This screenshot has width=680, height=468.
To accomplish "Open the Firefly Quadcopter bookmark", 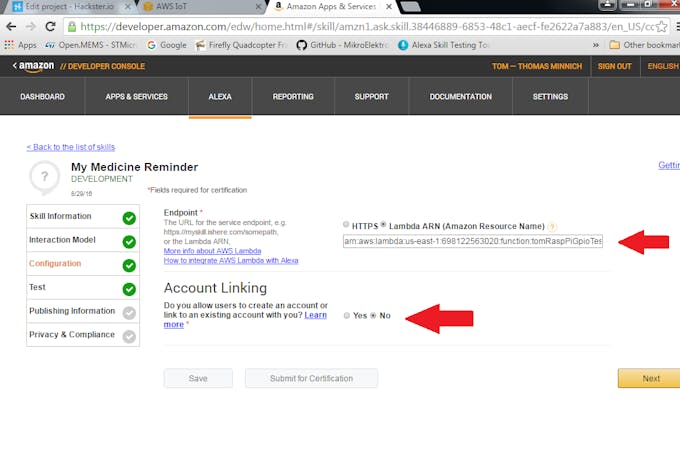I will 241,45.
